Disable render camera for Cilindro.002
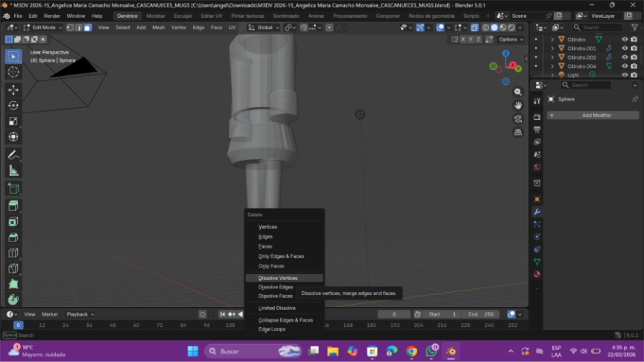The height and width of the screenshot is (362, 644). pos(634,57)
